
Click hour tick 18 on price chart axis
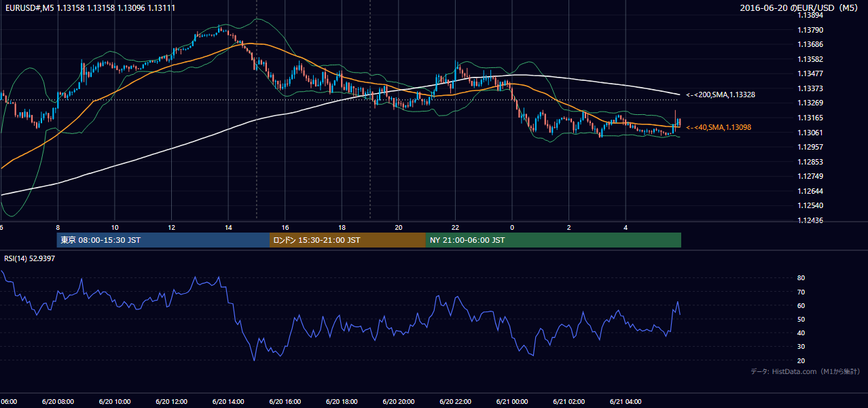pos(342,227)
